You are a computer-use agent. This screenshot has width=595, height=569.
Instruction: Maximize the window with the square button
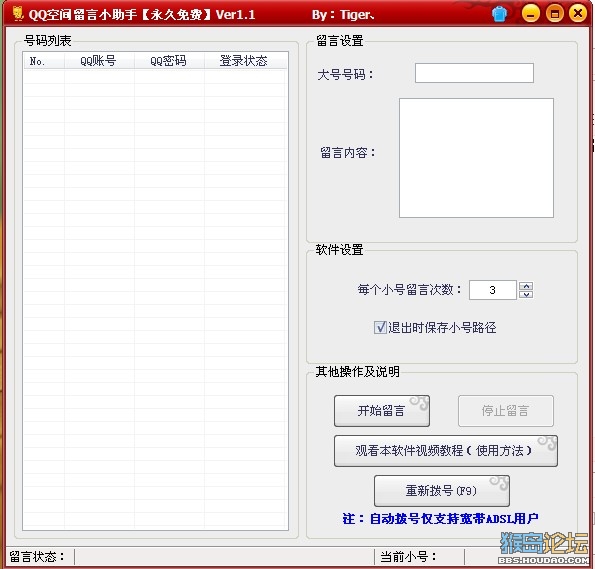tap(554, 14)
